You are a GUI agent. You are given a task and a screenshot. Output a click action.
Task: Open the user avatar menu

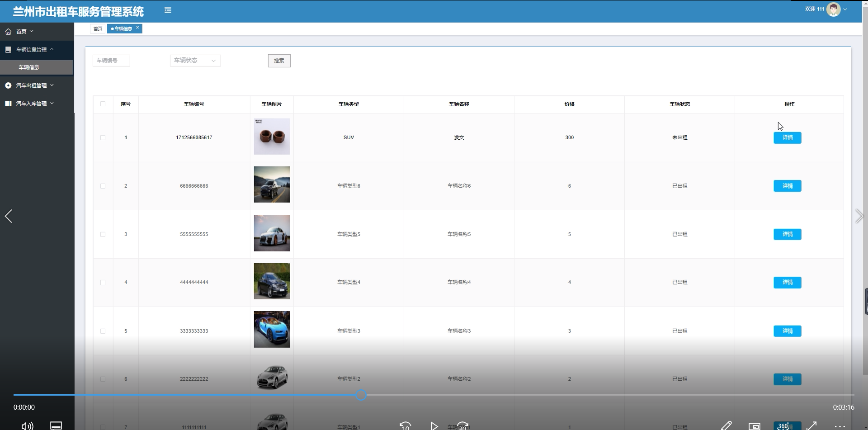pos(833,9)
